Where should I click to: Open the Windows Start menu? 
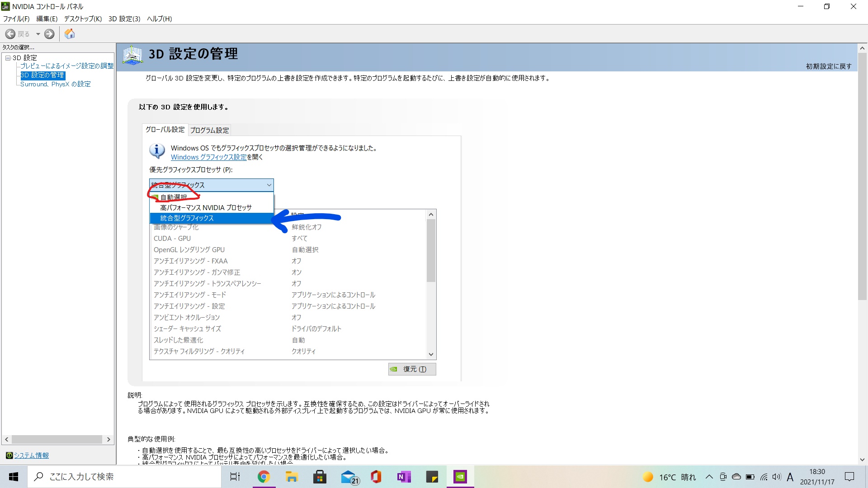pyautogui.click(x=14, y=477)
